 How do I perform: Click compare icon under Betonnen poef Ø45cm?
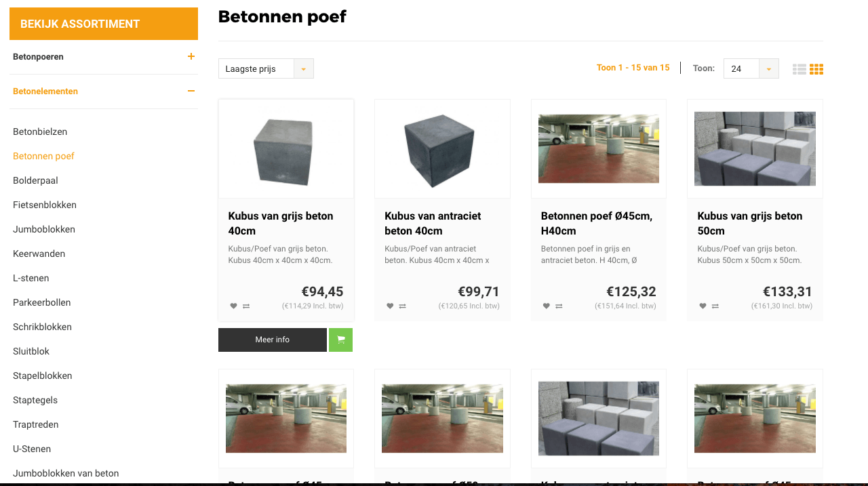tap(559, 306)
